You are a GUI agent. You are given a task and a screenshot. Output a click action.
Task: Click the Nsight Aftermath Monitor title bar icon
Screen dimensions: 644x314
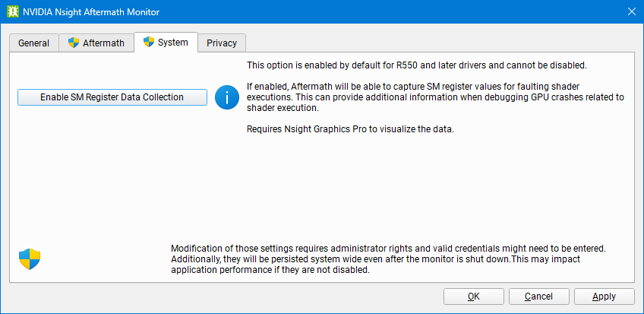(13, 11)
